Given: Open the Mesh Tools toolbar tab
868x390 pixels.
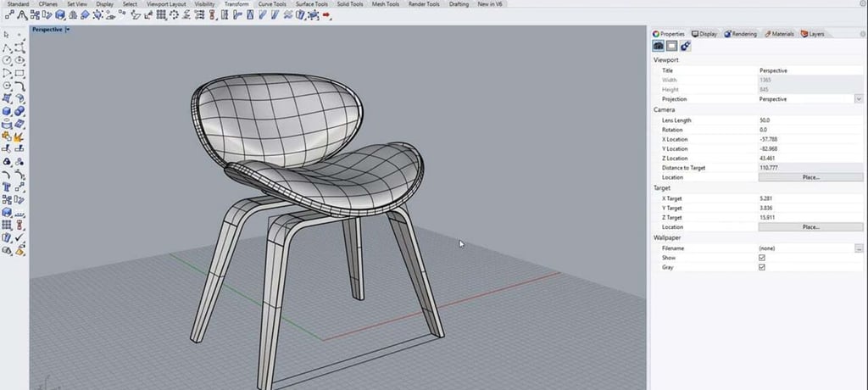Looking at the screenshot, I should pyautogui.click(x=386, y=4).
